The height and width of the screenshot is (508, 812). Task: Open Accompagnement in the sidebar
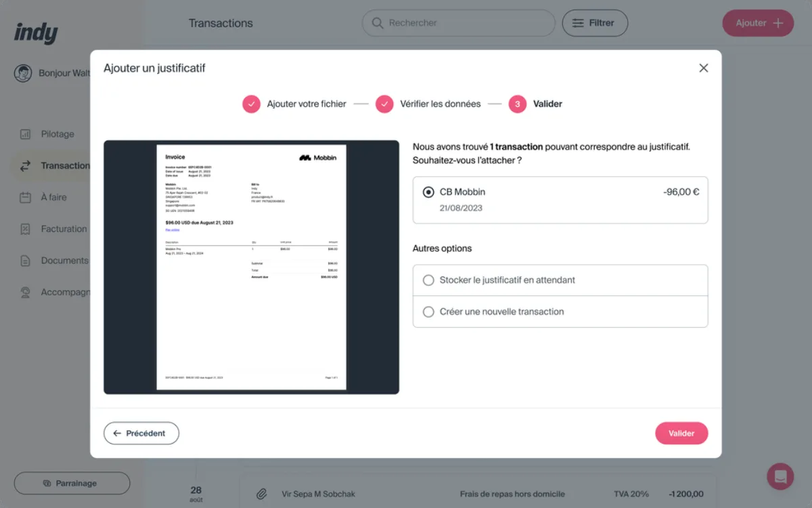(x=65, y=293)
